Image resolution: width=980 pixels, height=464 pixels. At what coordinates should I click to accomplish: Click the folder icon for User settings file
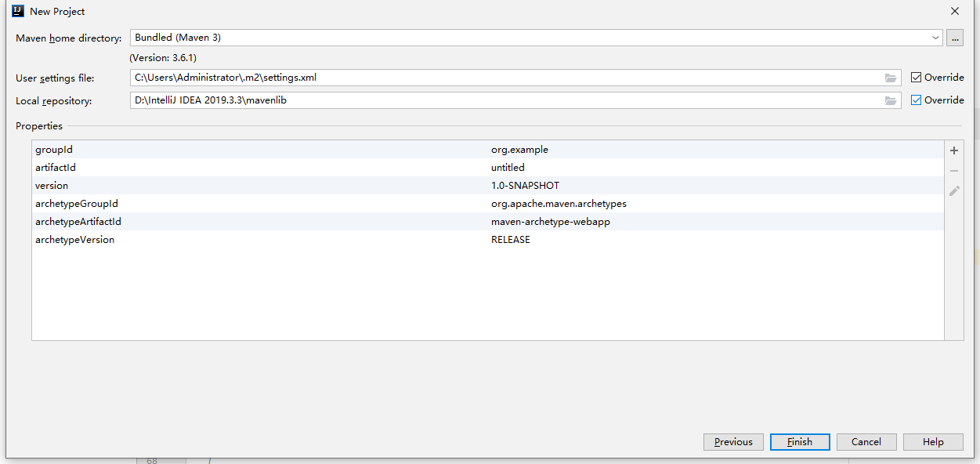coord(891,78)
